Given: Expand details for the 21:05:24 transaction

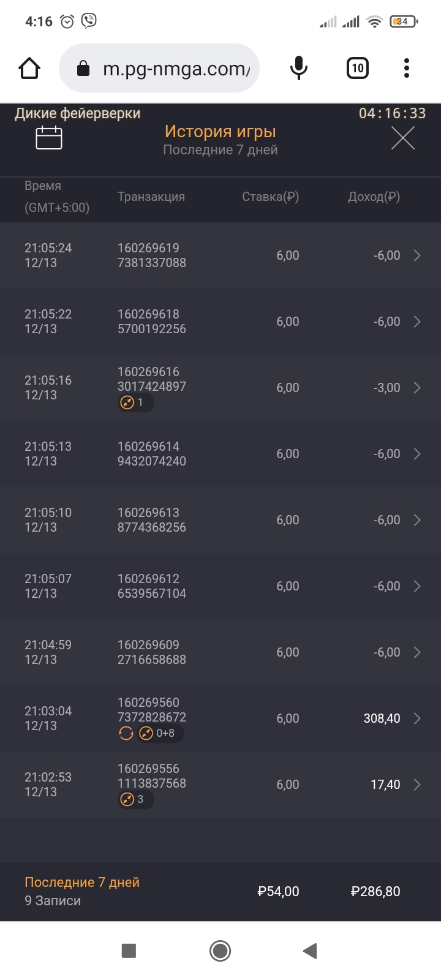Looking at the screenshot, I should point(417,255).
